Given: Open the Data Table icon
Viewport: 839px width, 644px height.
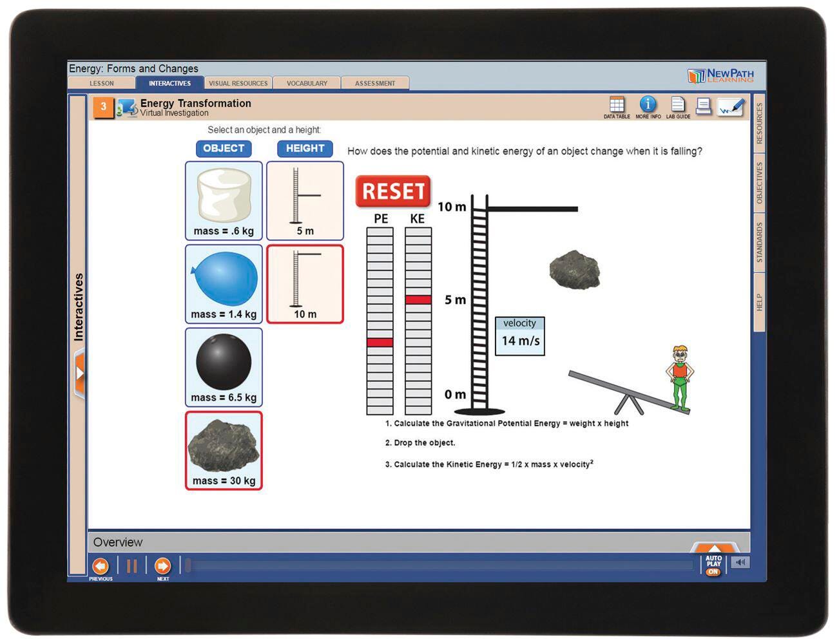Looking at the screenshot, I should 617,105.
